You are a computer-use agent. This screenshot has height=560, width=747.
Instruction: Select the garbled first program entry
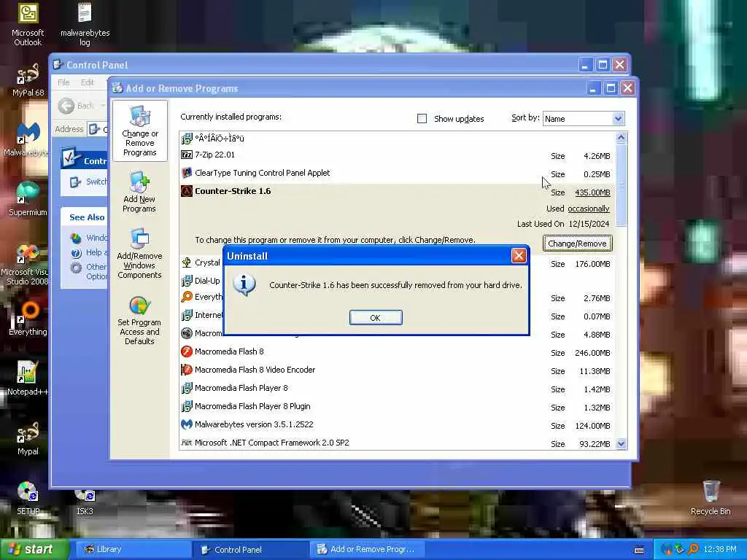click(x=398, y=139)
